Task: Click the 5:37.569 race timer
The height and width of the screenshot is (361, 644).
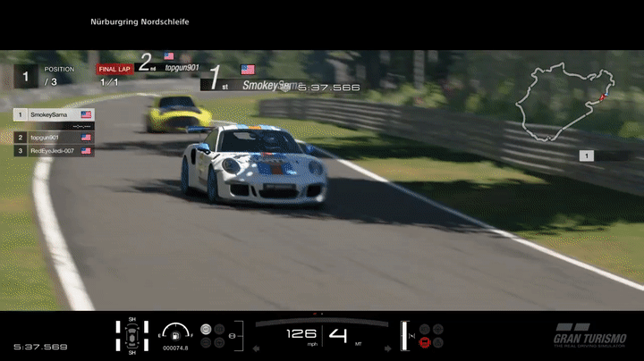Action: pyautogui.click(x=40, y=347)
